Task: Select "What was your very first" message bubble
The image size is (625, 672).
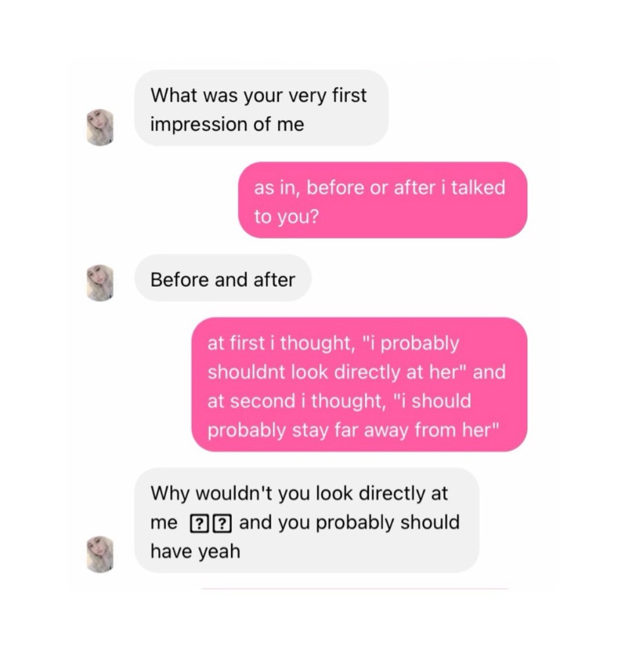Action: [261, 108]
